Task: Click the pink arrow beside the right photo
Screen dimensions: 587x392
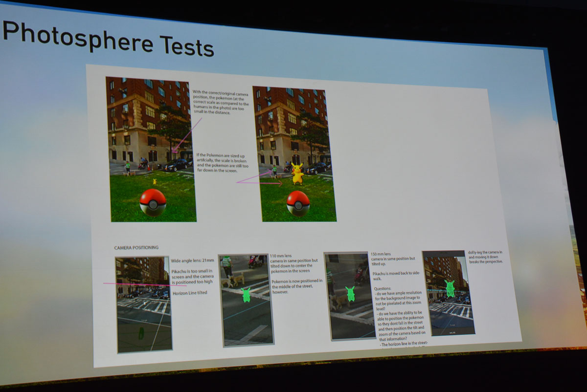Action: [259, 180]
